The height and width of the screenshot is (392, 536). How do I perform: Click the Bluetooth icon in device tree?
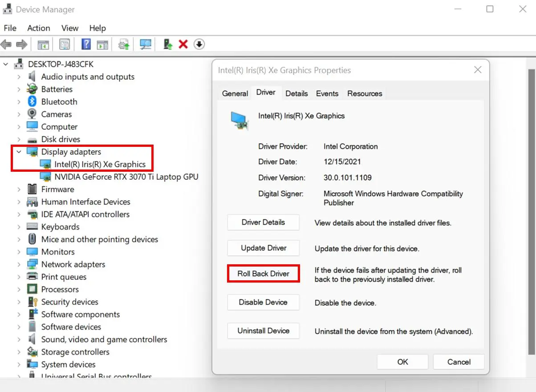[32, 101]
